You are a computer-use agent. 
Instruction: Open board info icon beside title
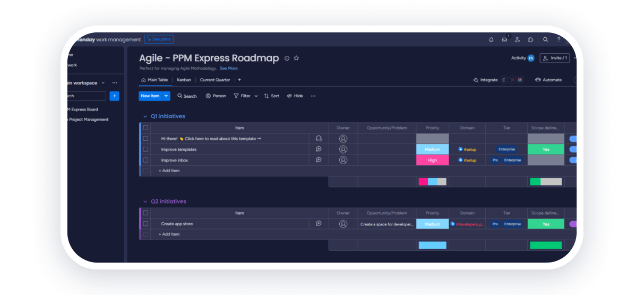287,58
